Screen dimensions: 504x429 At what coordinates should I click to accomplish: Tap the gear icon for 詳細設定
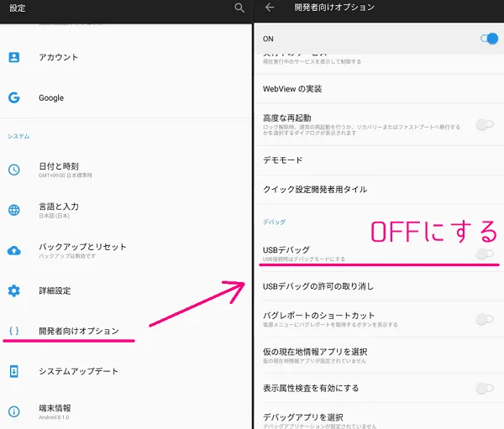point(13,290)
